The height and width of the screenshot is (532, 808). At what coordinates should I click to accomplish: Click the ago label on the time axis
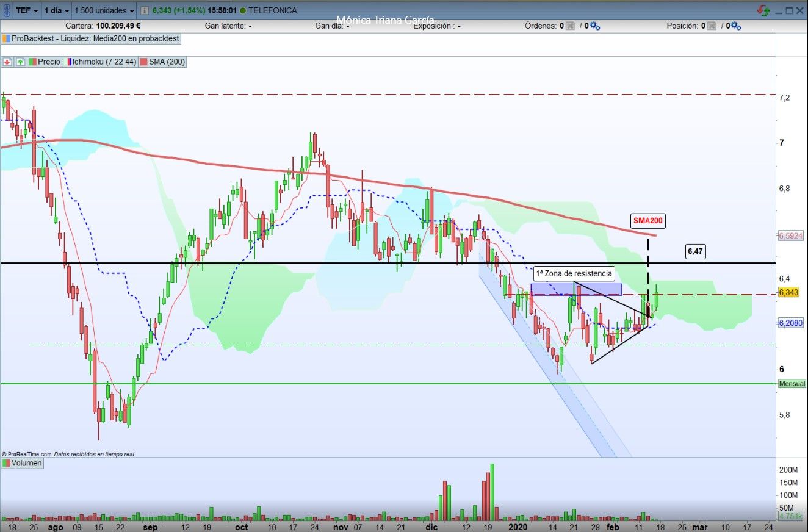tap(55, 527)
